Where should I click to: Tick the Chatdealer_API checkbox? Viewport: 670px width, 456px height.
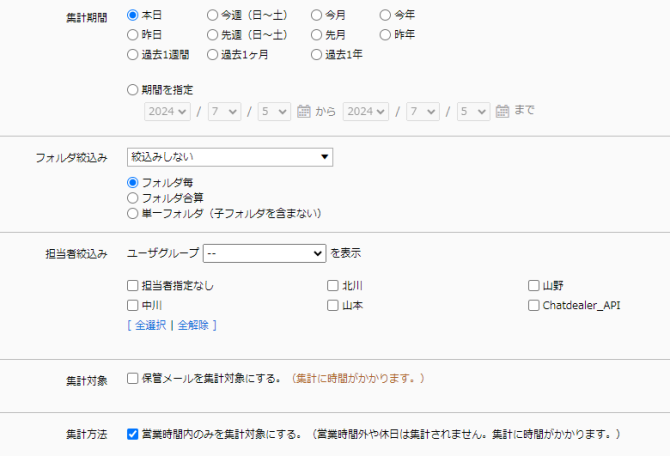tap(534, 305)
